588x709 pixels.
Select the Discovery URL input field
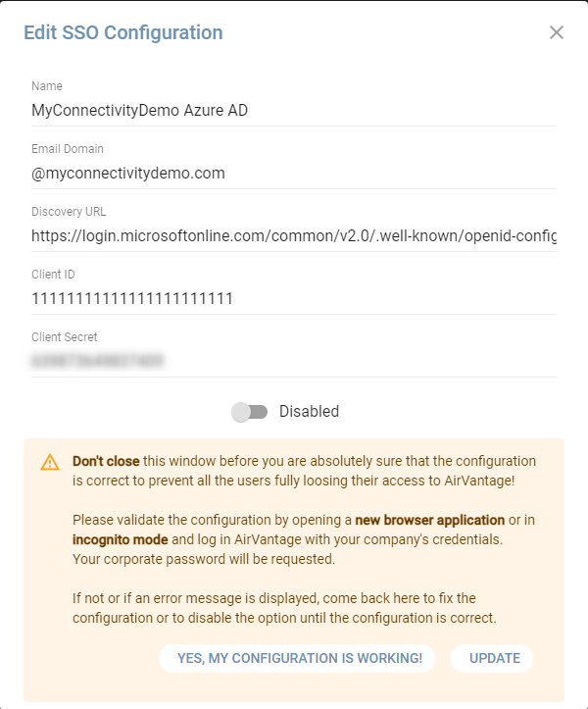[293, 235]
